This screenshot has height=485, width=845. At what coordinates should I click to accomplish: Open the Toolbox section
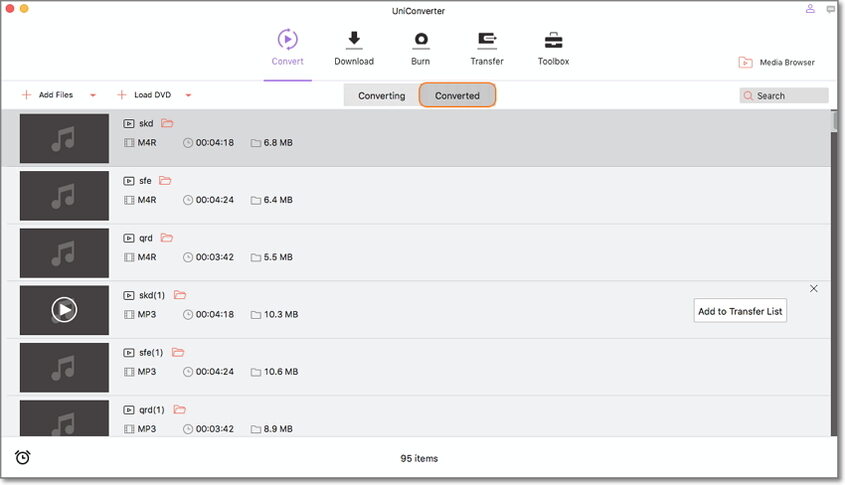pos(553,48)
